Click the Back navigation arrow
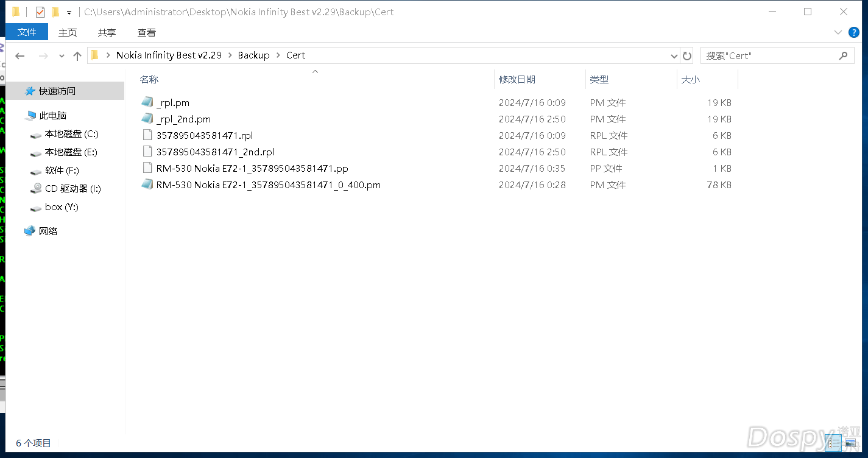This screenshot has height=458, width=868. tap(20, 55)
